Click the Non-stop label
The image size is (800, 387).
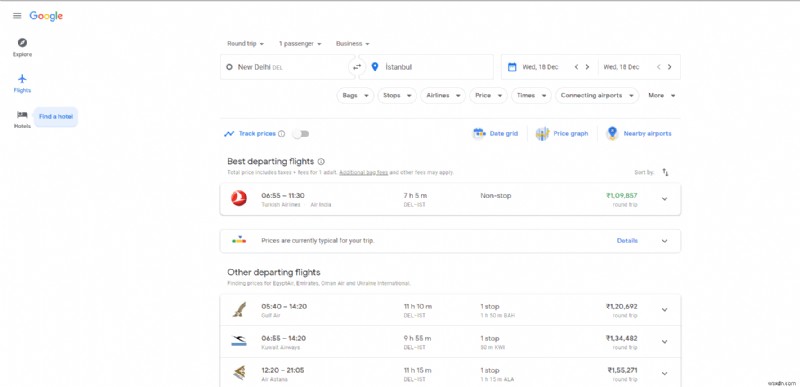click(x=495, y=195)
